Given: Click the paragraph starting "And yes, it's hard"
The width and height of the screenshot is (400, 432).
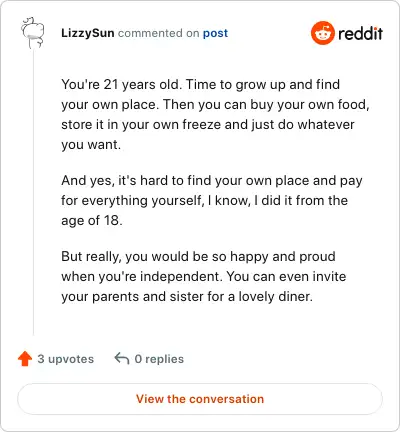Looking at the screenshot, I should pyautogui.click(x=212, y=200).
